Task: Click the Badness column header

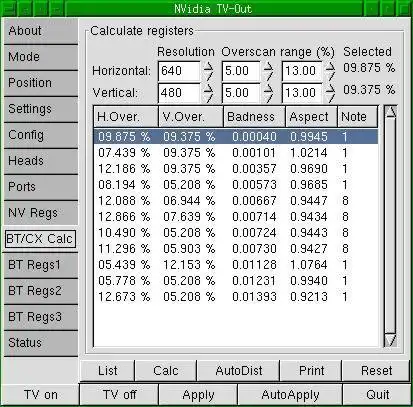Action: [x=255, y=117]
